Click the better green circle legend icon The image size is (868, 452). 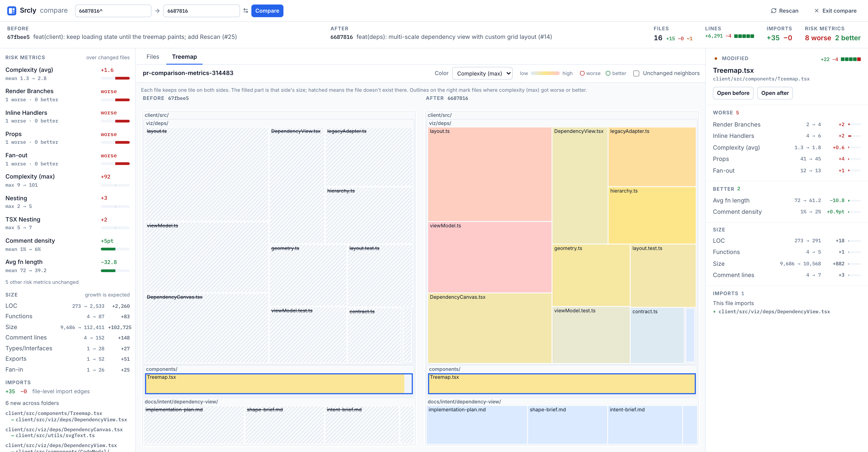[608, 73]
